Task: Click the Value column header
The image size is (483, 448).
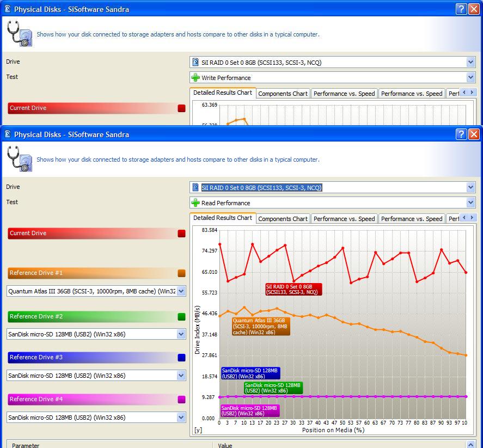Action: (x=339, y=445)
